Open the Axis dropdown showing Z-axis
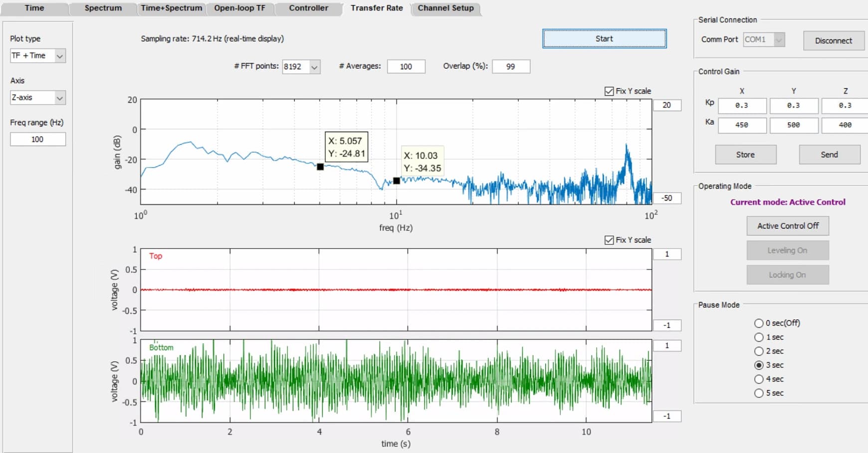Viewport: 868px width, 453px height. point(38,97)
